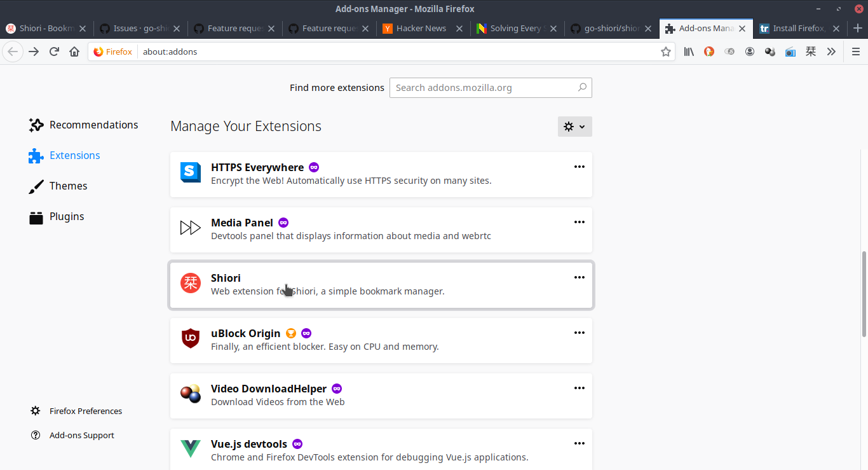Open the Shiori toolbar extension icon
Screen dimensions: 868x470
[x=811, y=52]
